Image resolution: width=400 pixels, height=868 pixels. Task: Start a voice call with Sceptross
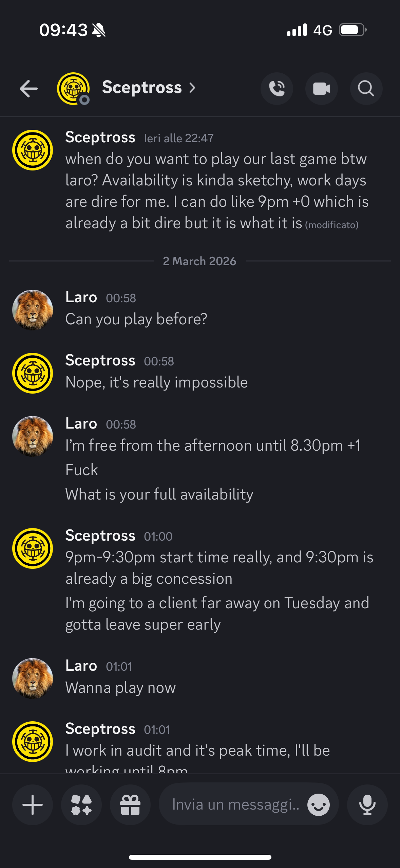click(x=277, y=89)
